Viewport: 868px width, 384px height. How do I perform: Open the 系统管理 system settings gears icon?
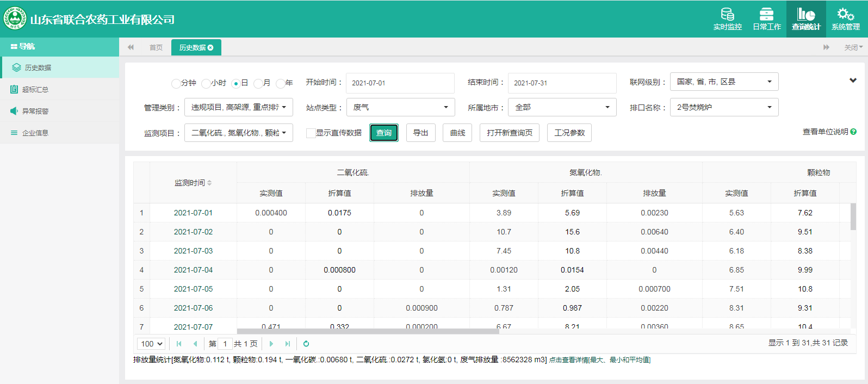tap(845, 15)
